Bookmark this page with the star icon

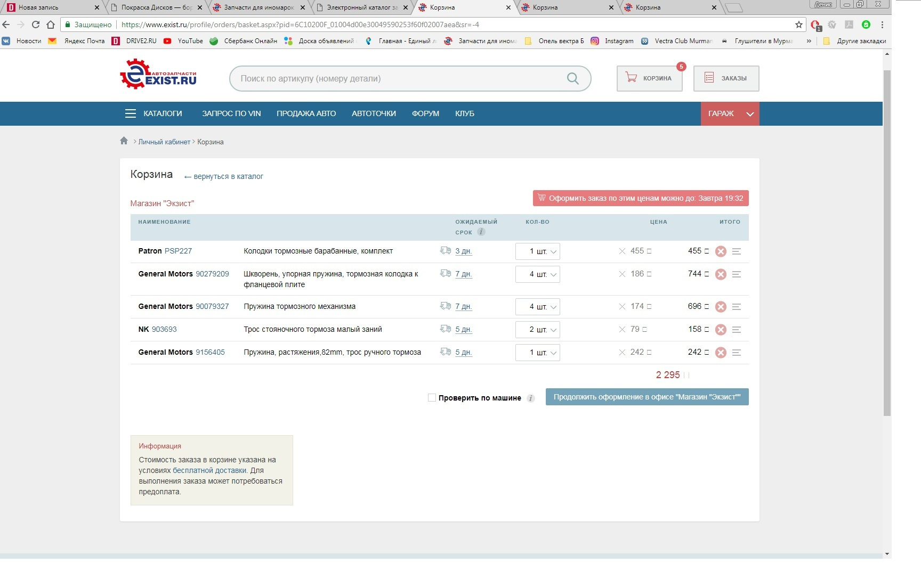point(798,24)
